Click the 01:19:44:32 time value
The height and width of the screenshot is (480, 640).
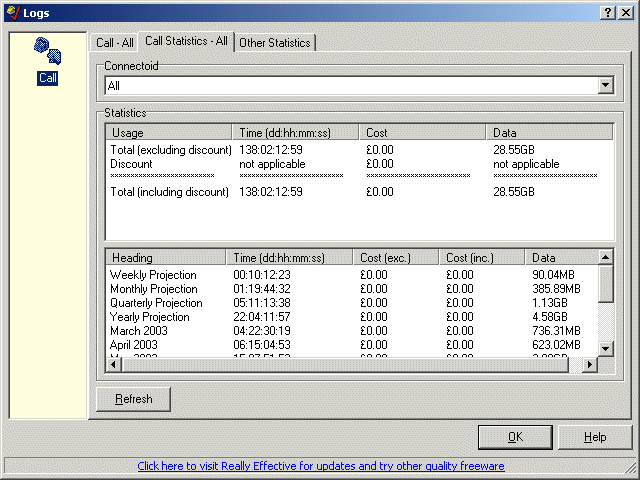262,289
